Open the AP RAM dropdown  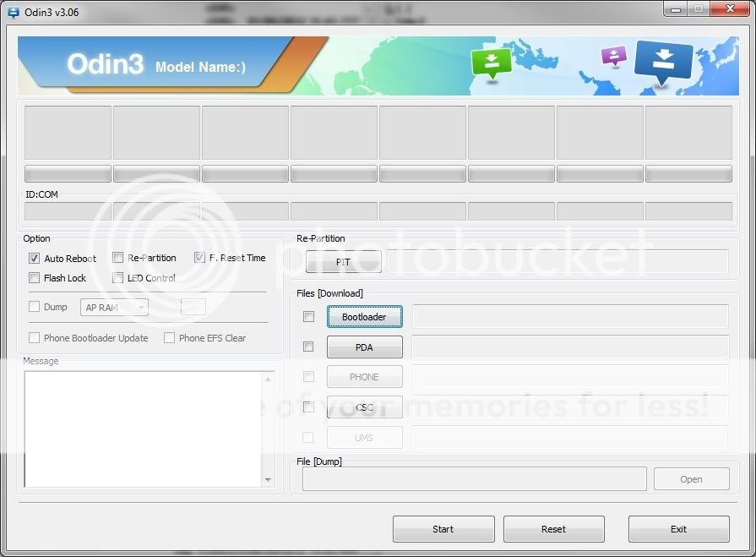tap(114, 308)
